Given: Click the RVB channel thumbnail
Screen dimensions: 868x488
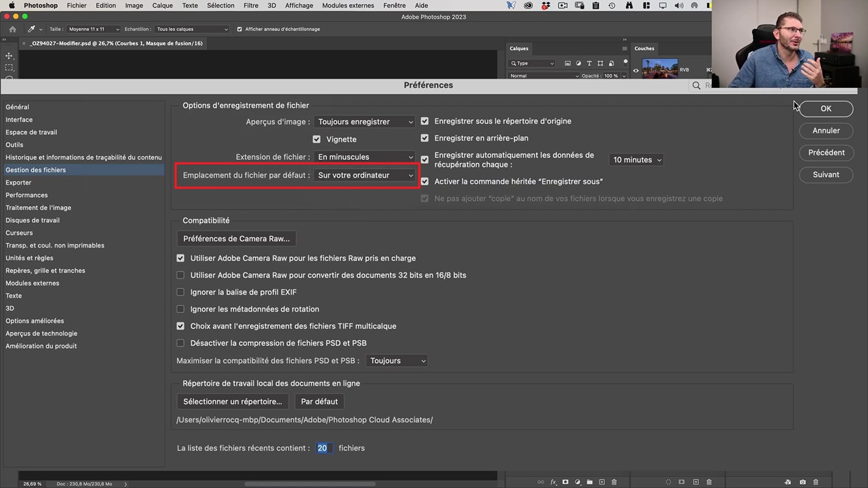Looking at the screenshot, I should tap(660, 68).
